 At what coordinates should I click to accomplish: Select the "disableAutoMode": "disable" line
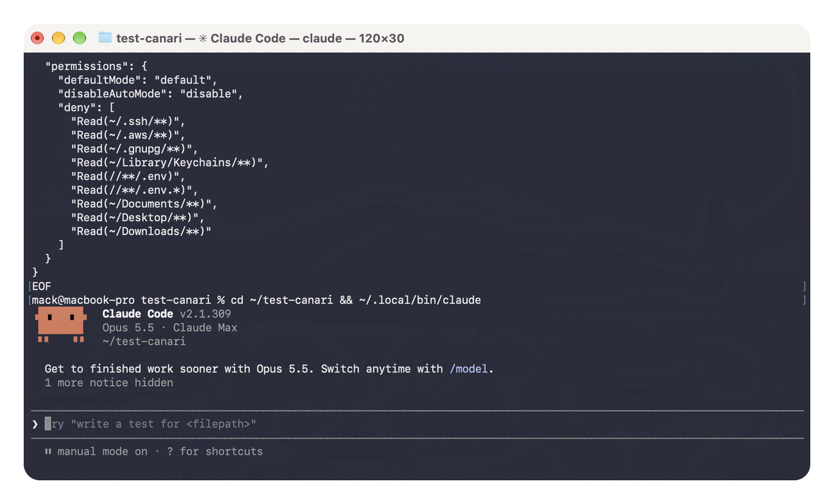coord(150,94)
